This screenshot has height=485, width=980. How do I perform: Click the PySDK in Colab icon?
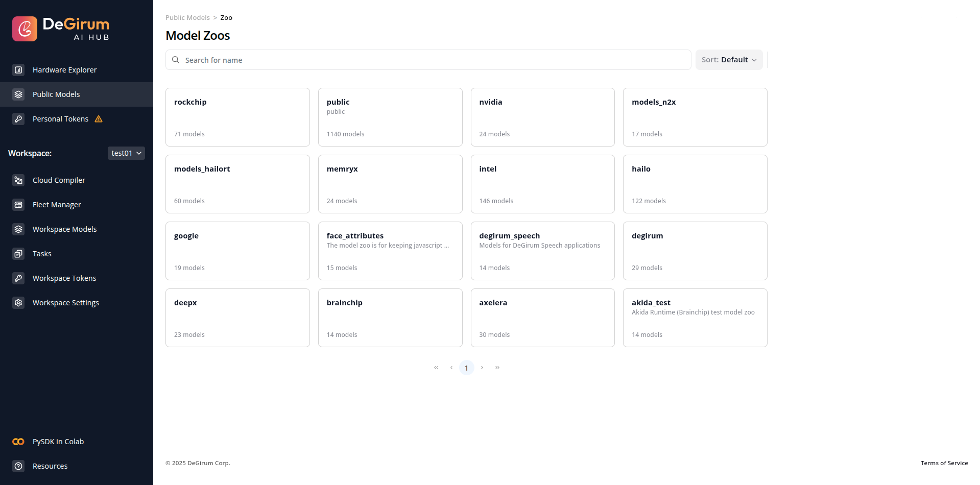pos(18,442)
